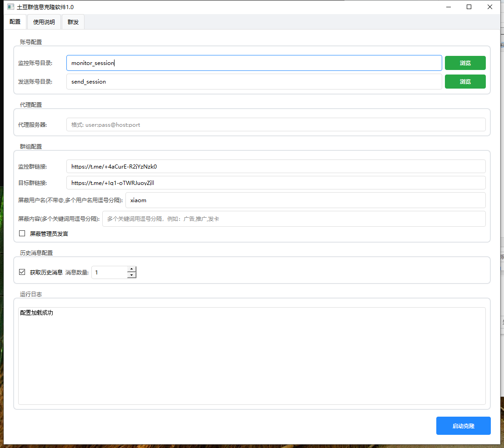
Task: Edit the 屏蔽用户名 field containing xiaom
Action: coord(305,200)
